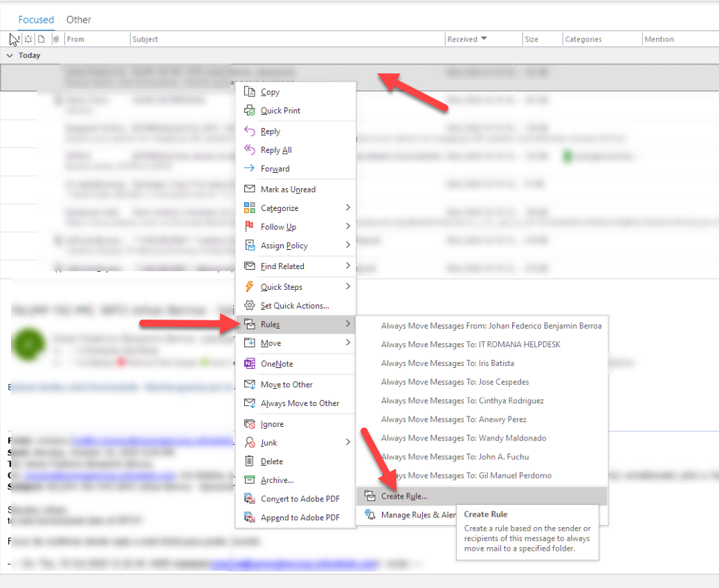Expand the Categorize submenu arrow
This screenshot has height=588, width=719.
pyautogui.click(x=347, y=208)
